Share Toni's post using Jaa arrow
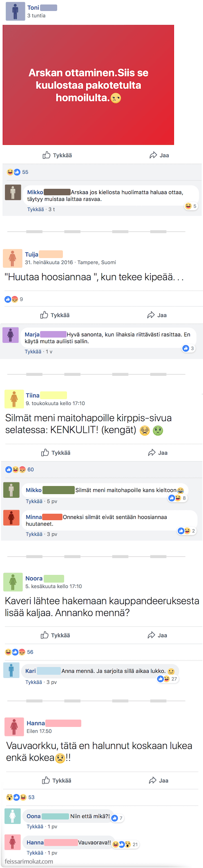The height and width of the screenshot is (868, 203). point(159,155)
